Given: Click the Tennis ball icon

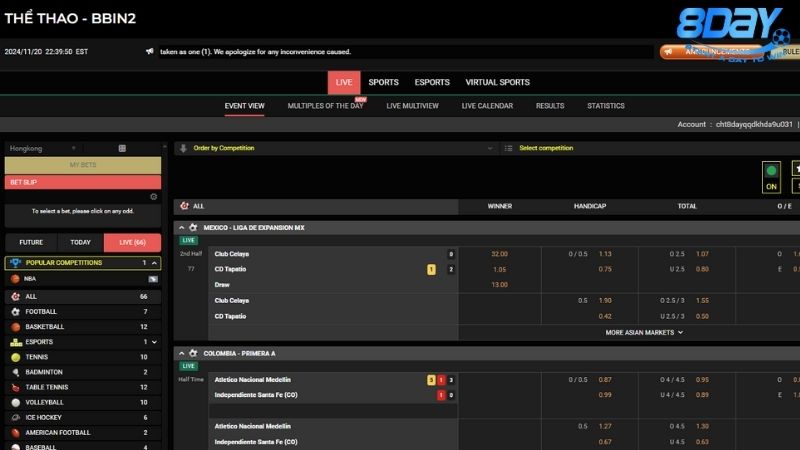Looking at the screenshot, I should (15, 357).
